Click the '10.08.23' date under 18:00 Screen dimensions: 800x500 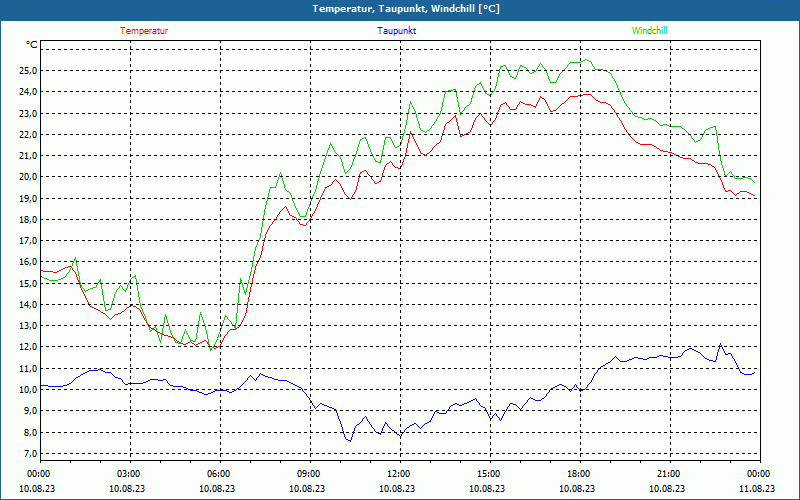point(577,488)
